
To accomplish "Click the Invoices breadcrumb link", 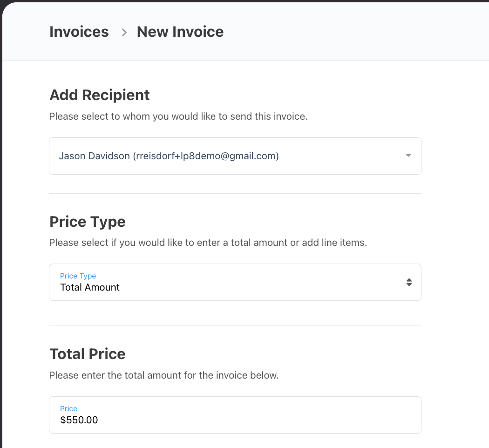I will pyautogui.click(x=79, y=32).
